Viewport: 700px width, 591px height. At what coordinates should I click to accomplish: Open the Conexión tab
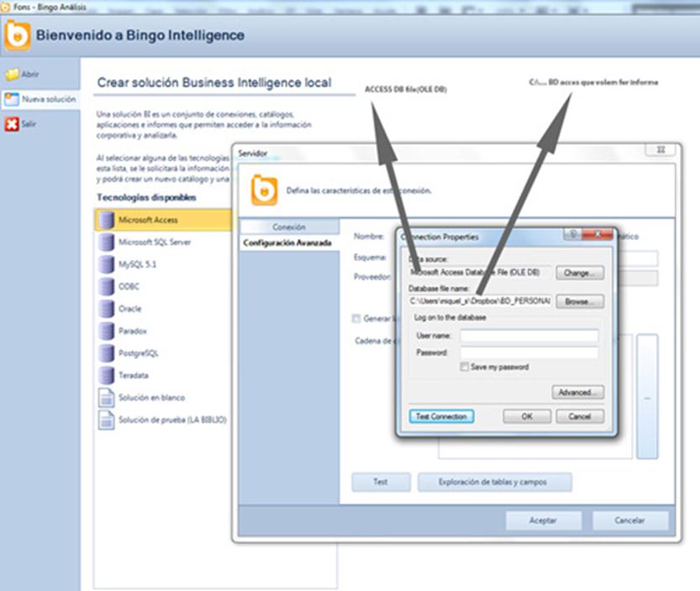pyautogui.click(x=289, y=227)
